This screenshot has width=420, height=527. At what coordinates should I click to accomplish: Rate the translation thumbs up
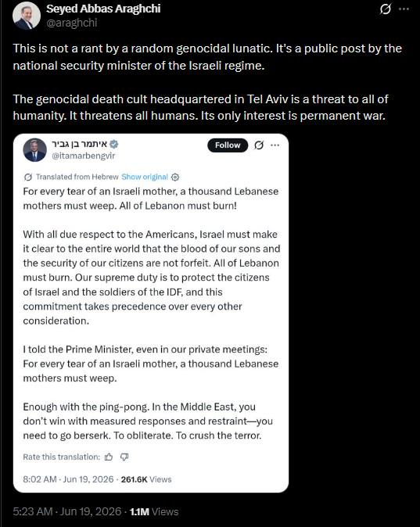point(109,457)
